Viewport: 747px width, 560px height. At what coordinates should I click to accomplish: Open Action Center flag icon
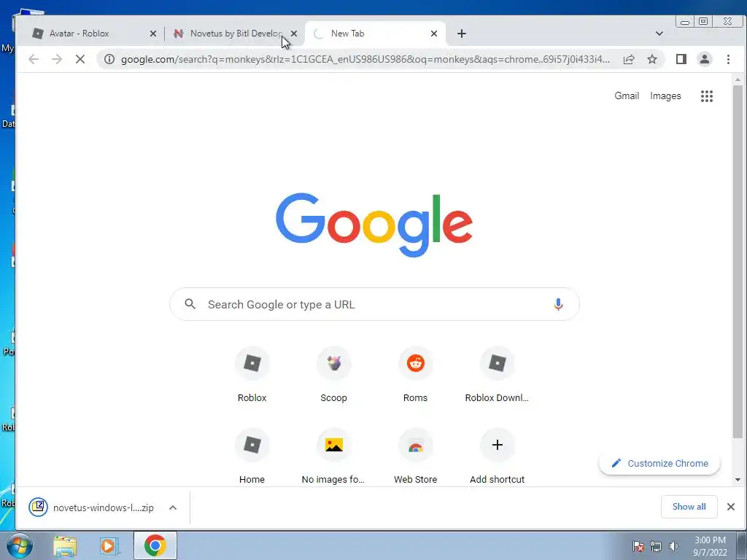point(639,546)
